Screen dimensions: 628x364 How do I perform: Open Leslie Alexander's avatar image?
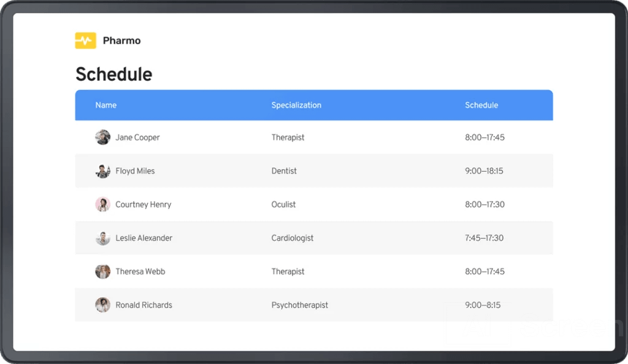[x=102, y=238]
